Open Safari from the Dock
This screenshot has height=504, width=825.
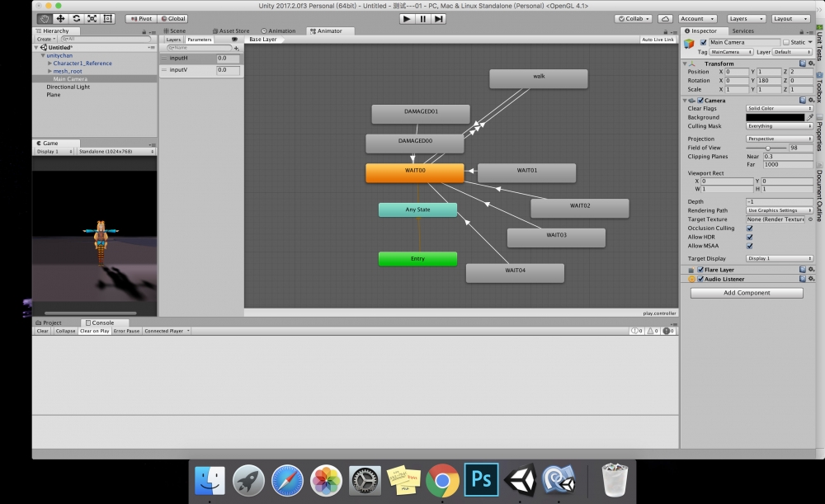click(x=287, y=480)
